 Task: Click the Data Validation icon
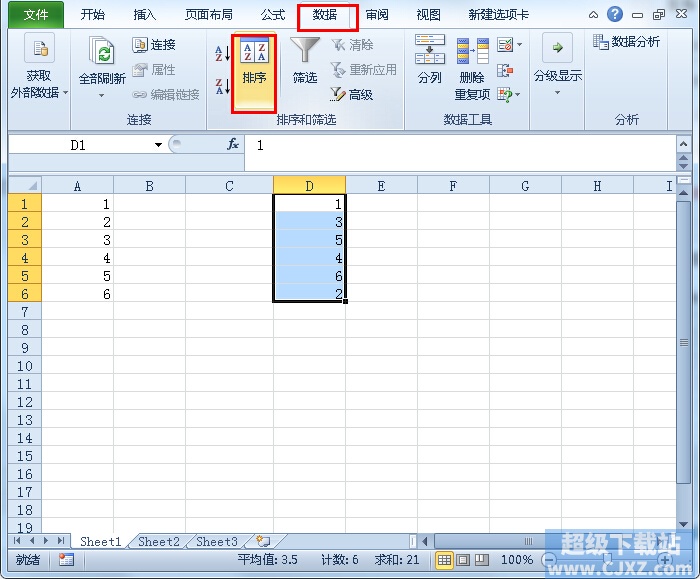[505, 45]
